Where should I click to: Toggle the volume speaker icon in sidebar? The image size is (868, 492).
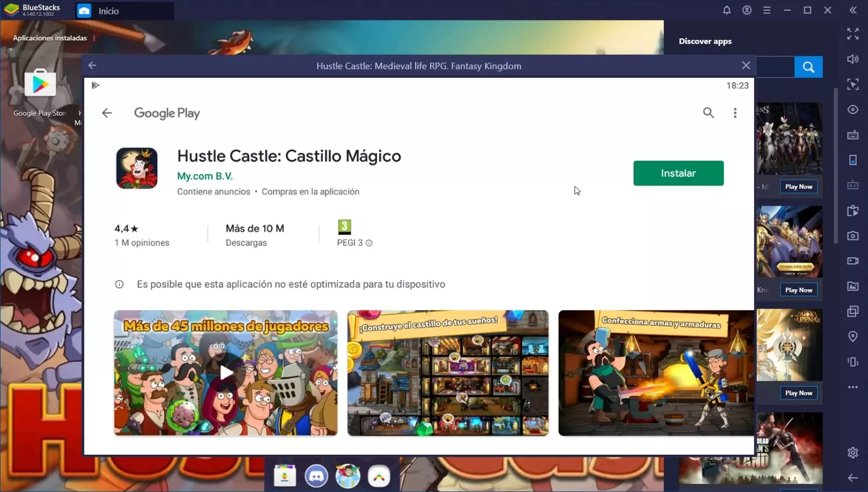(x=852, y=59)
